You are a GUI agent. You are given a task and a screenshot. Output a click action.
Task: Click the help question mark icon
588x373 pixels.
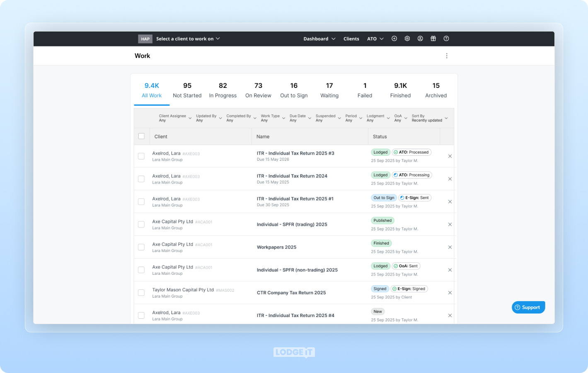point(446,38)
